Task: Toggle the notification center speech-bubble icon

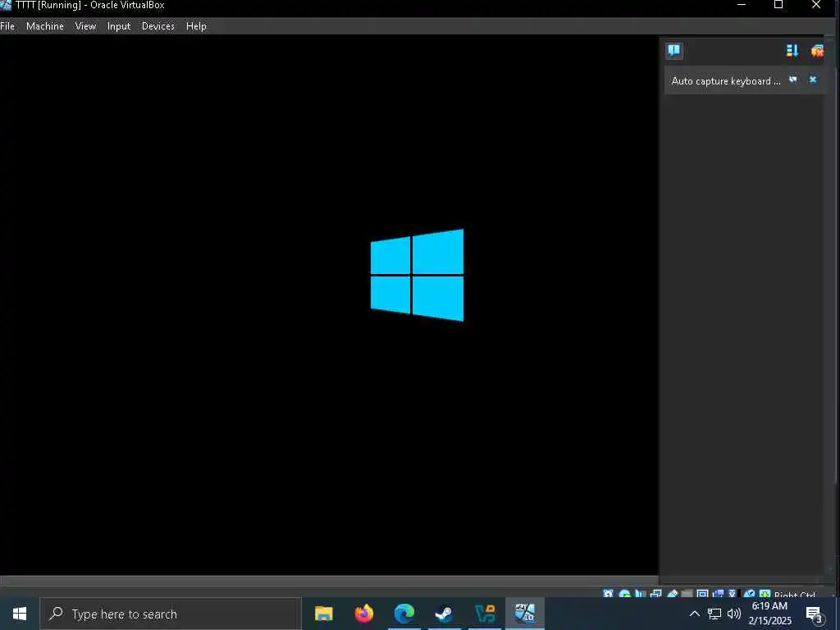Action: pyautogui.click(x=674, y=50)
